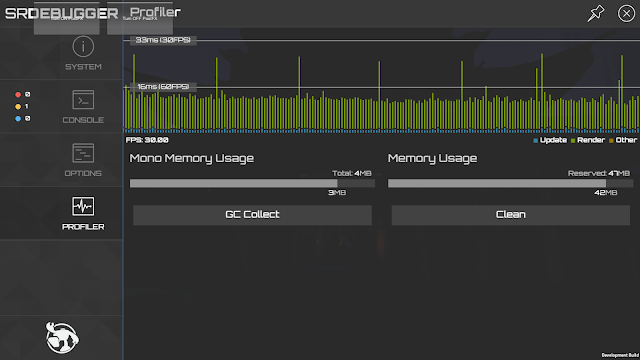
Task: Click the Profiler title text
Action: pyautogui.click(x=155, y=13)
